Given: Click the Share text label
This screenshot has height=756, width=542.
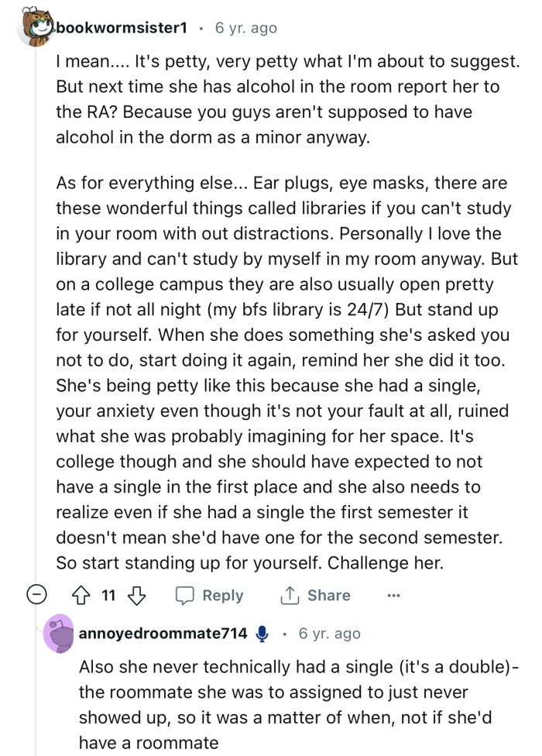Looking at the screenshot, I should coord(328,596).
